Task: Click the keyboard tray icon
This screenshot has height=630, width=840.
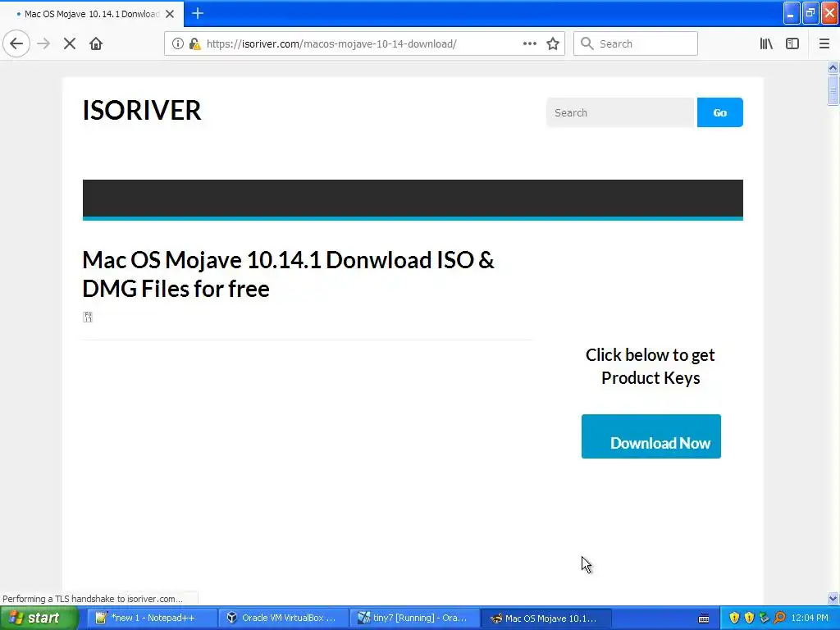Action: point(703,619)
